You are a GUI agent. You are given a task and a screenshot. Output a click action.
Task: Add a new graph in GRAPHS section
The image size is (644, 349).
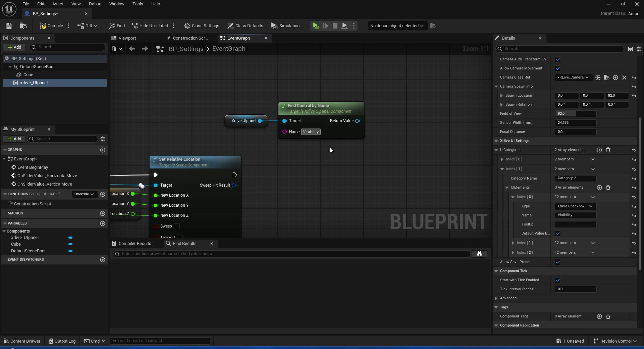103,150
